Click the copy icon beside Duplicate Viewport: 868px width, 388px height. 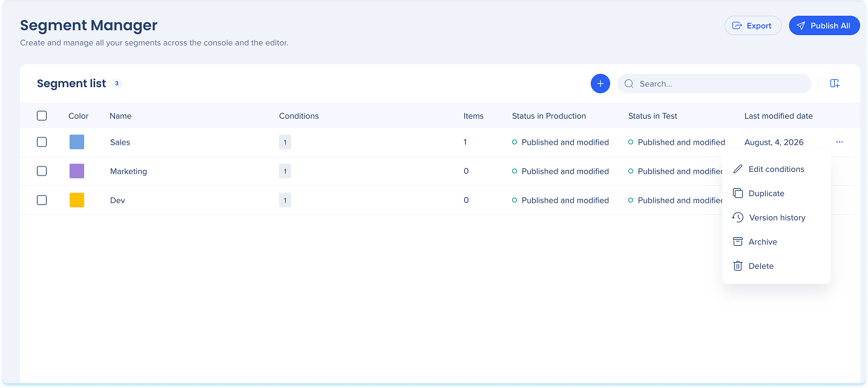pyautogui.click(x=738, y=193)
